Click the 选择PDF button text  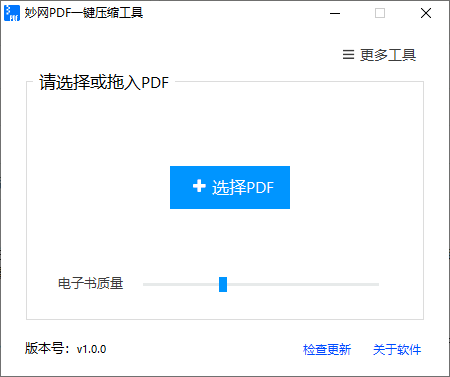coord(243,187)
